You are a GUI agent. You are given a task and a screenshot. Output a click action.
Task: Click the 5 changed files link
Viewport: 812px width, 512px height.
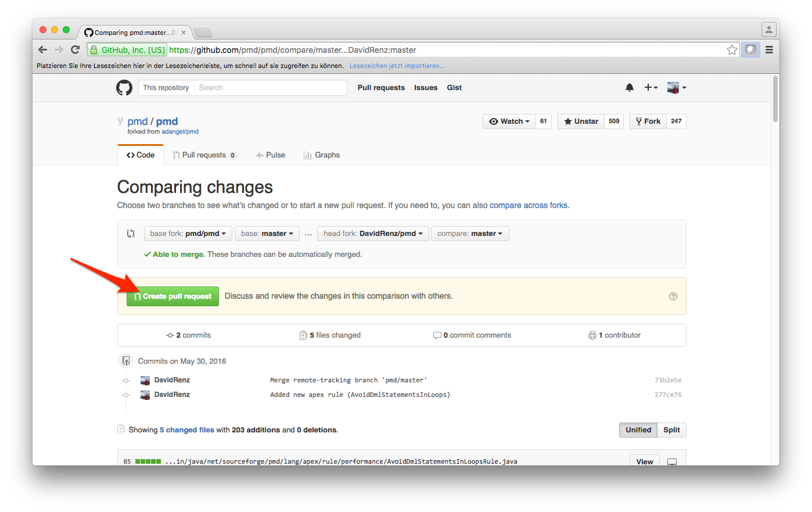tap(187, 430)
